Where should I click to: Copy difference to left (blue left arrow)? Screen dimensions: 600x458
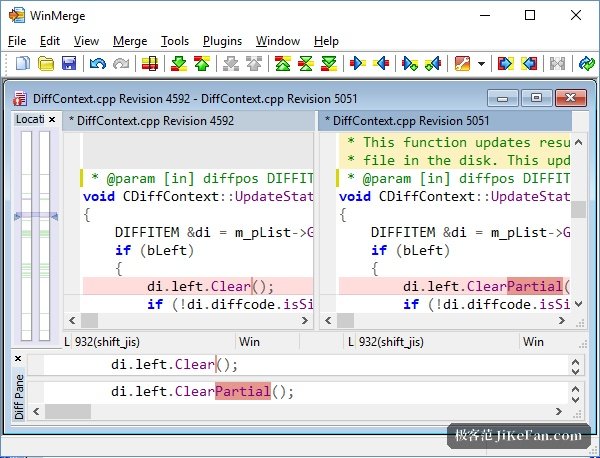[x=381, y=64]
